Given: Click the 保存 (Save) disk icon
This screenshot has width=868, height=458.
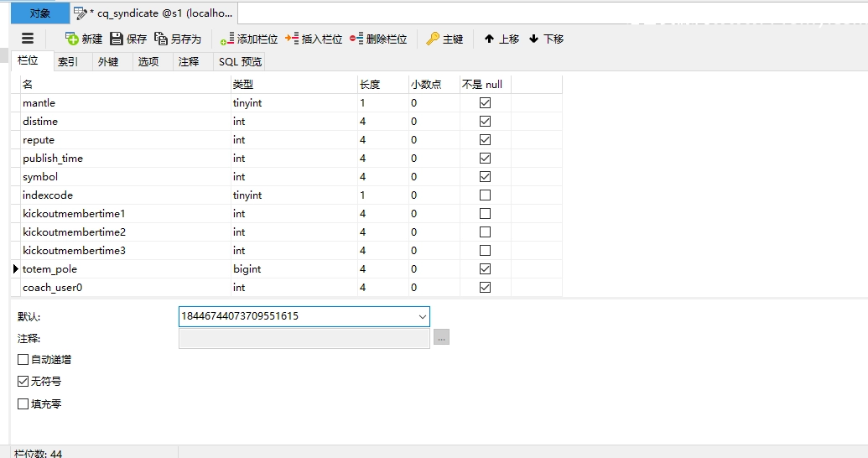Looking at the screenshot, I should [x=117, y=39].
